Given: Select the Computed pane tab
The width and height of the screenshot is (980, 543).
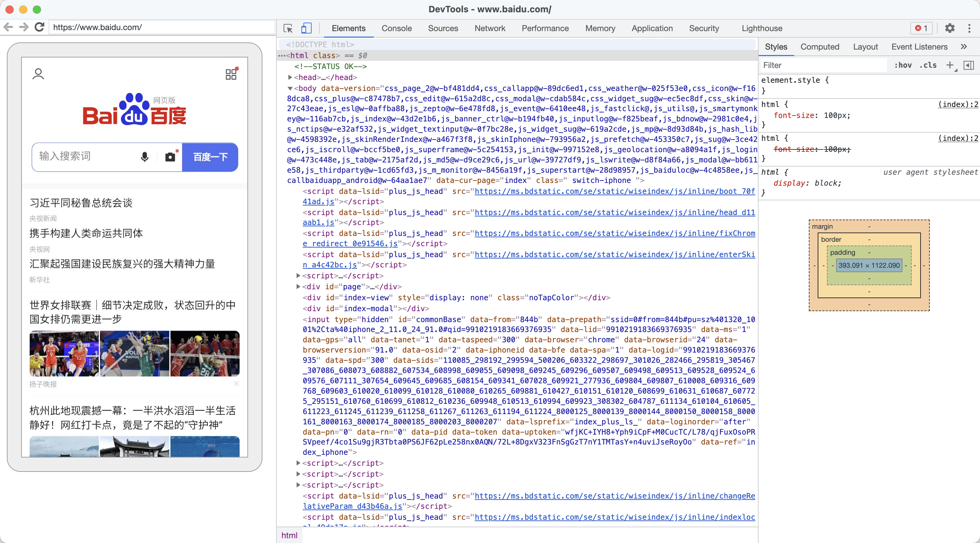Looking at the screenshot, I should (819, 47).
